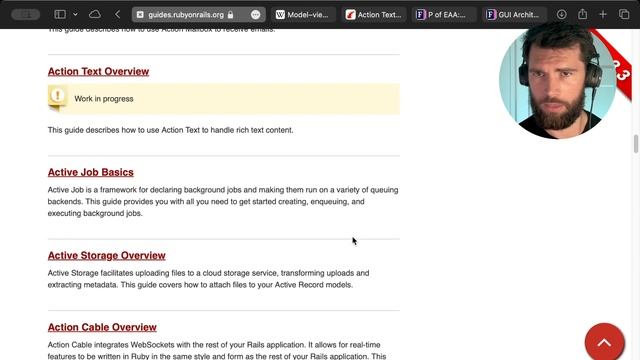Switch to the Action Text tab
This screenshot has height=360, width=640.
click(374, 15)
